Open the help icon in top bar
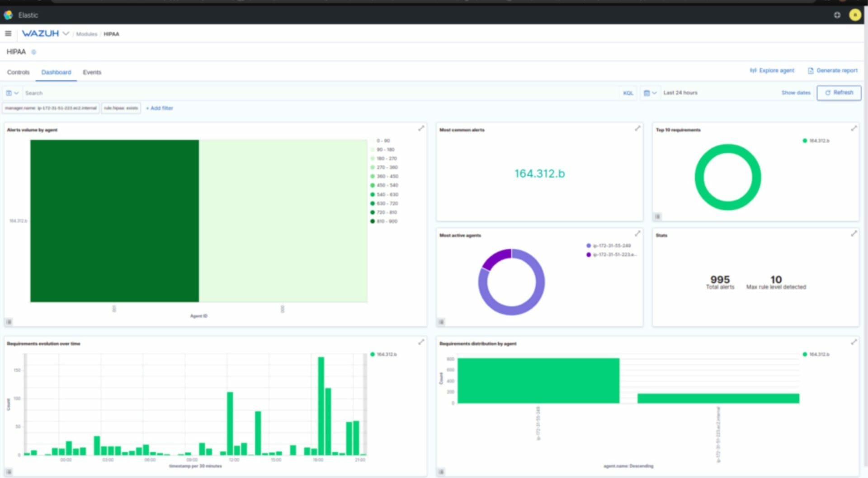The image size is (868, 478). click(x=837, y=15)
